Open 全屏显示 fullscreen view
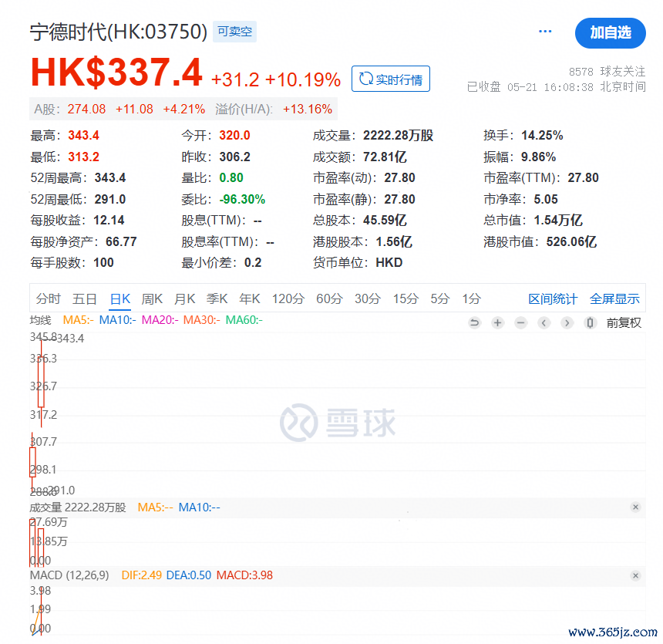The width and height of the screenshot is (663, 644). tap(614, 298)
